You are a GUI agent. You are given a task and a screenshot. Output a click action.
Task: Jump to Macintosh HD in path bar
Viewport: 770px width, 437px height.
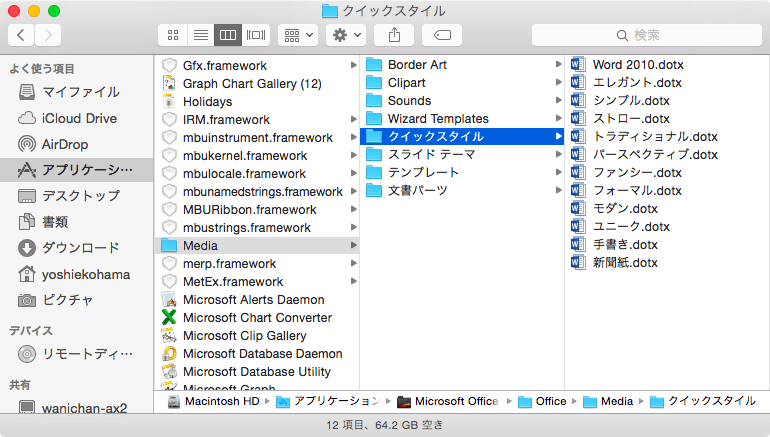pyautogui.click(x=214, y=402)
